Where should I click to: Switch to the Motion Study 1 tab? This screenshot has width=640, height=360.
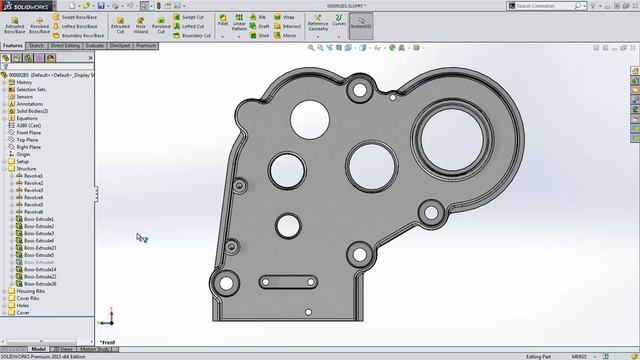(97, 349)
